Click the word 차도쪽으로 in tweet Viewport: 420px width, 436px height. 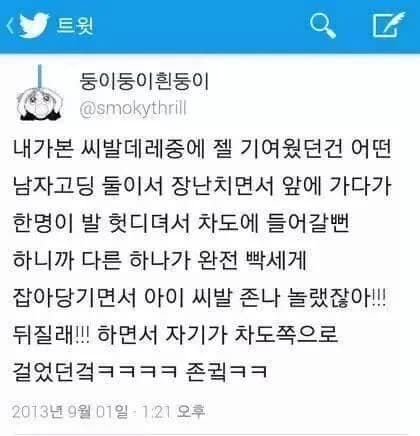pos(286,334)
